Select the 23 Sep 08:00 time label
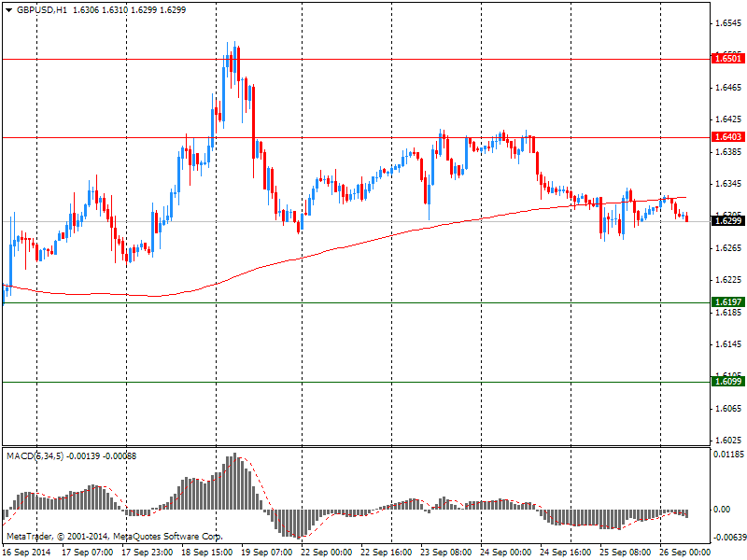This screenshot has width=747, height=560. (446, 553)
